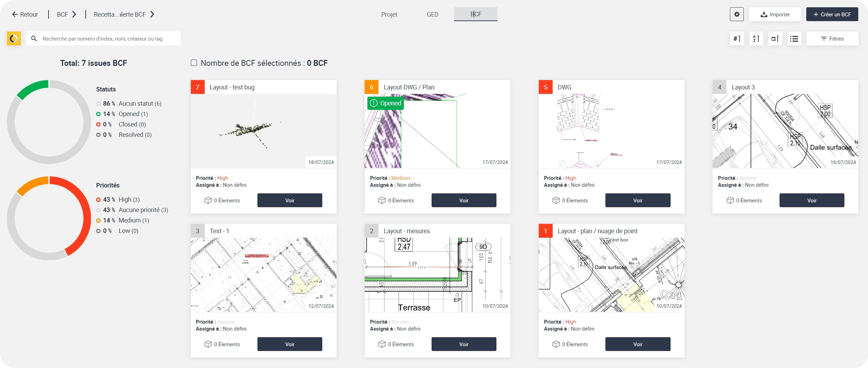Sort issues alphabetically A-Z icon

coord(756,39)
